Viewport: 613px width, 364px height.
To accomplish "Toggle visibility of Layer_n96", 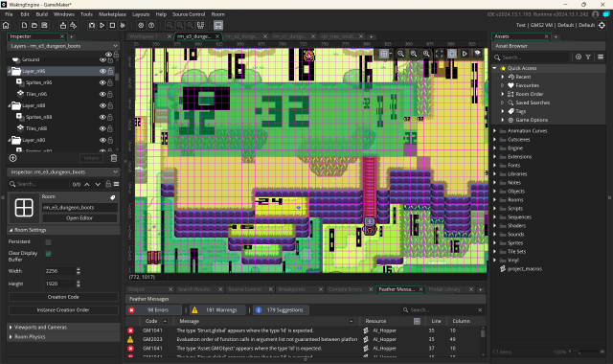I will coord(102,71).
